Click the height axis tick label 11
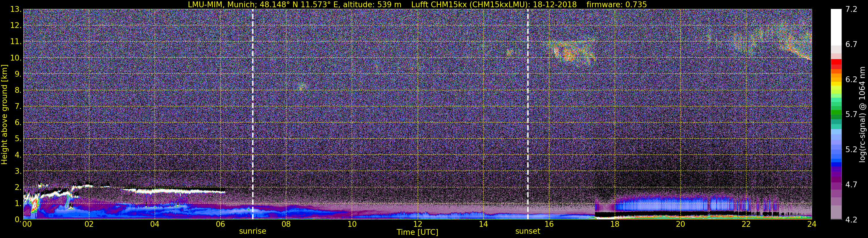Screen dimensions: 868x238 [x=16, y=42]
